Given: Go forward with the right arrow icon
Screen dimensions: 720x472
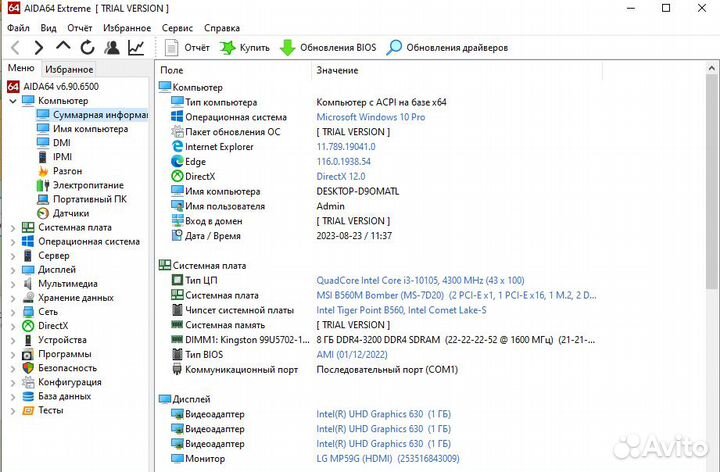Looking at the screenshot, I should click(x=39, y=47).
